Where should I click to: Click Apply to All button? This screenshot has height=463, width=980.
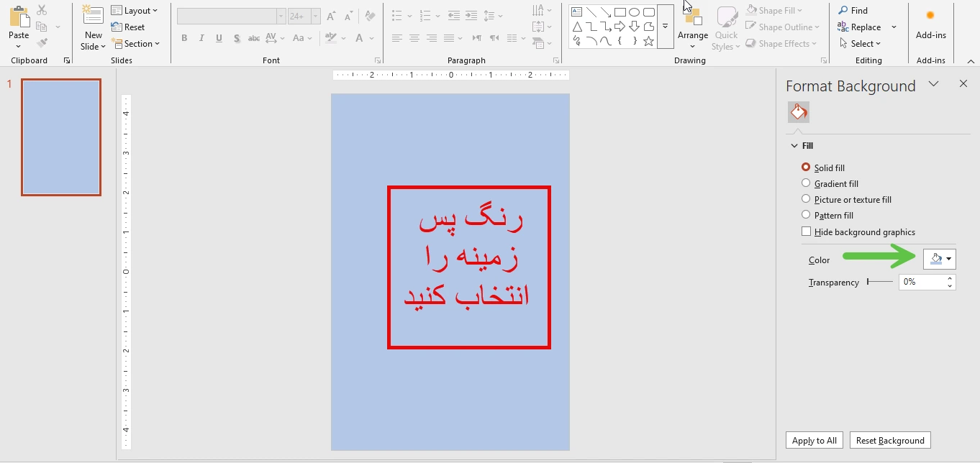click(814, 441)
